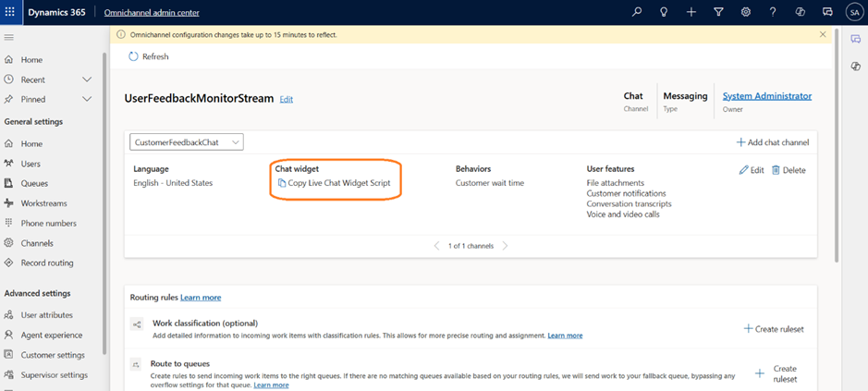Viewport: 868px width, 391px height.
Task: Click the search magnifier icon in header
Action: [636, 12]
